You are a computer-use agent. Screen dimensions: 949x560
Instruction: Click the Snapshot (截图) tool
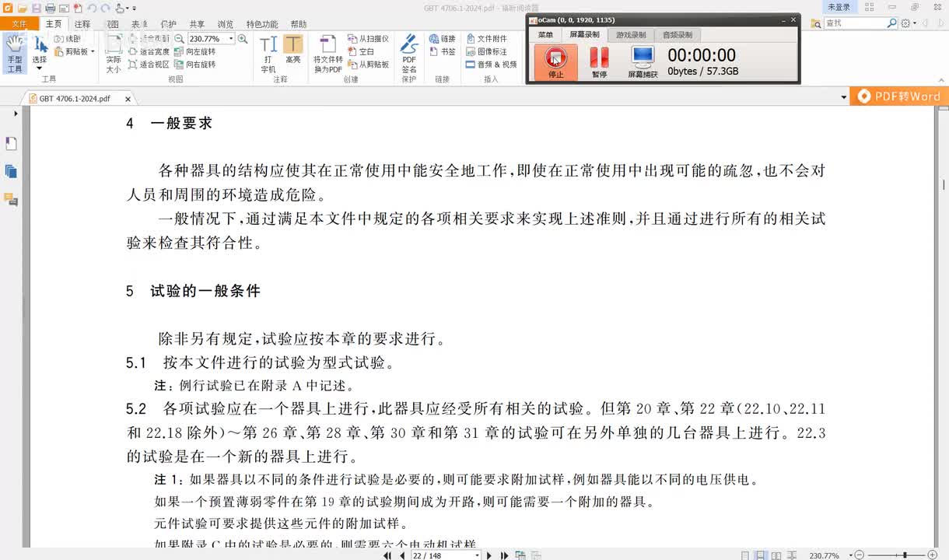[x=68, y=39]
